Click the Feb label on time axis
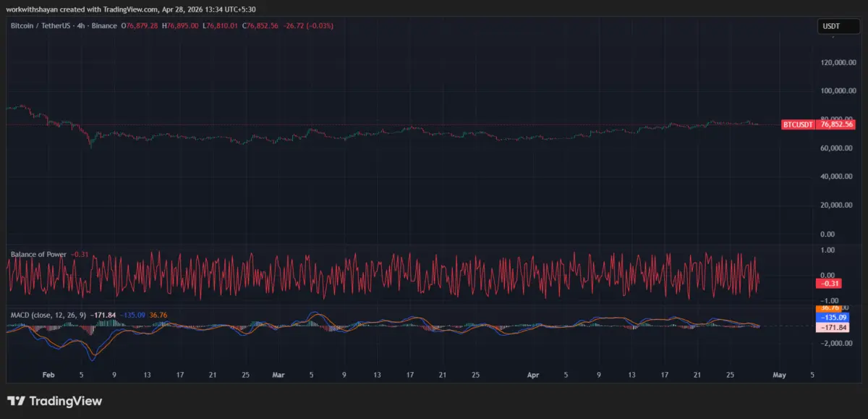Viewport: 868px width, 419px height. point(48,375)
